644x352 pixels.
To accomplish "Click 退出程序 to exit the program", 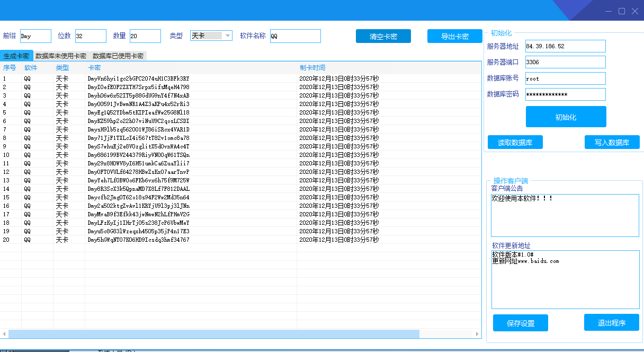I will [612, 322].
